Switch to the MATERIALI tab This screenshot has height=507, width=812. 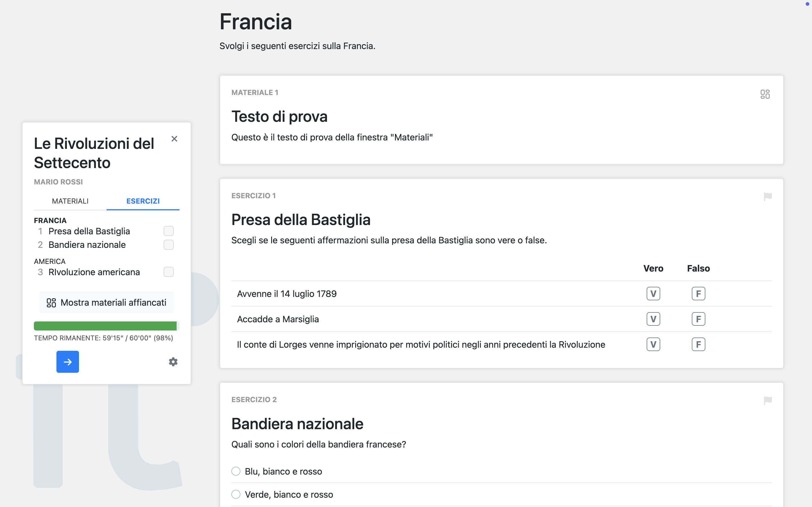pyautogui.click(x=70, y=201)
